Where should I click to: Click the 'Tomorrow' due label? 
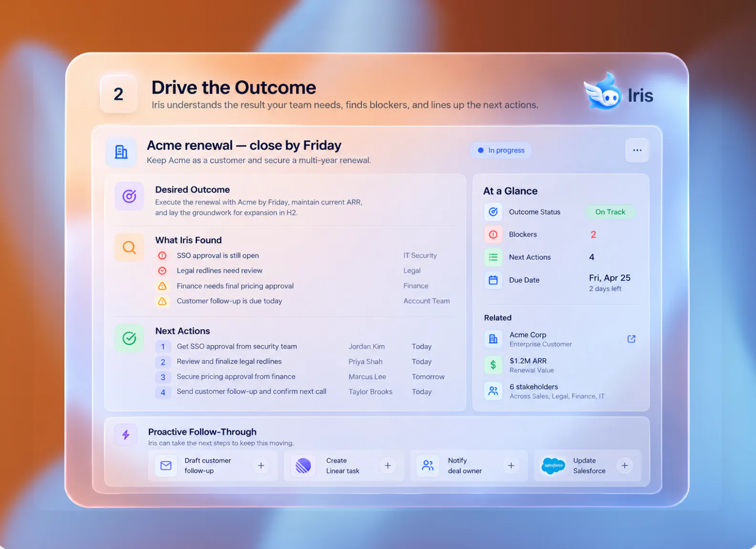coord(428,377)
